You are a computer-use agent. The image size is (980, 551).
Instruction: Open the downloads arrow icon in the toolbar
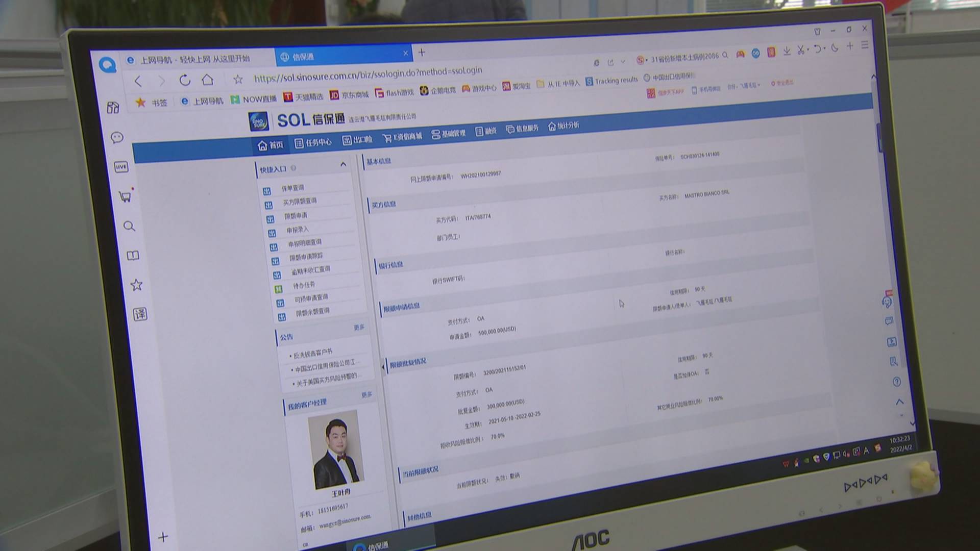(x=787, y=51)
